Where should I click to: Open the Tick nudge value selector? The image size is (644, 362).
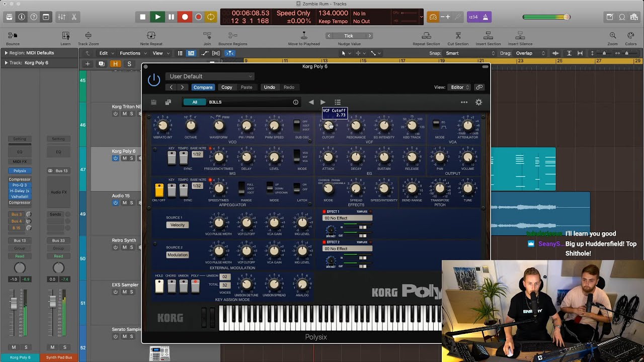pyautogui.click(x=349, y=36)
